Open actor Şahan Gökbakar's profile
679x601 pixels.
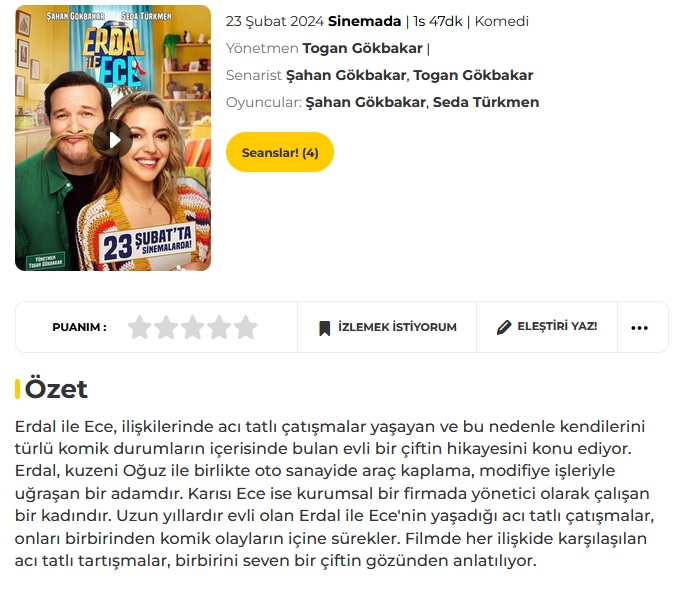pos(365,102)
